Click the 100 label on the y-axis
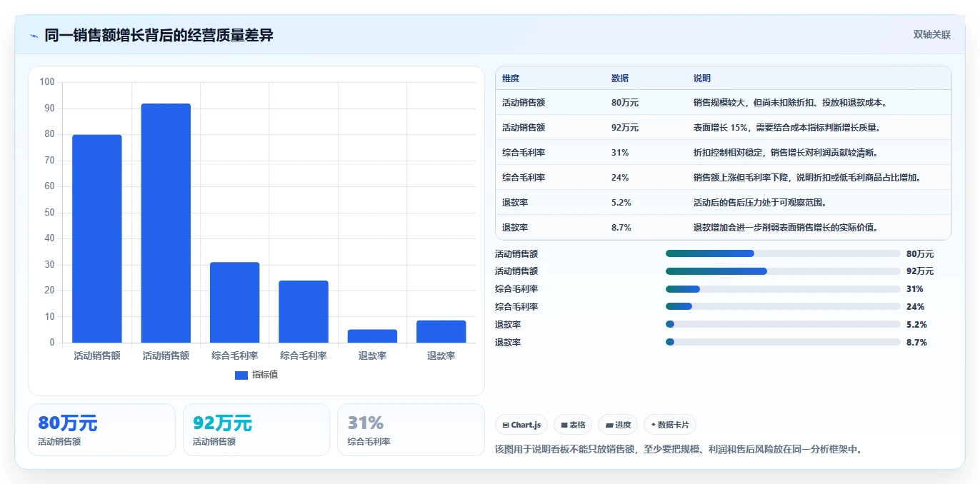Viewport: 980px width, 484px height. [47, 82]
